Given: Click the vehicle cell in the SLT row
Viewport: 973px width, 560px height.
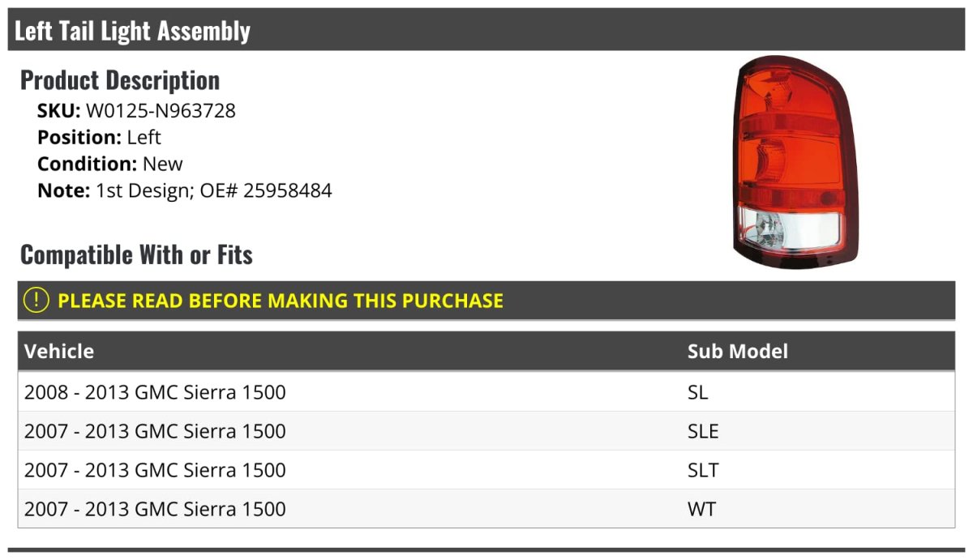Looking at the screenshot, I should 155,470.
